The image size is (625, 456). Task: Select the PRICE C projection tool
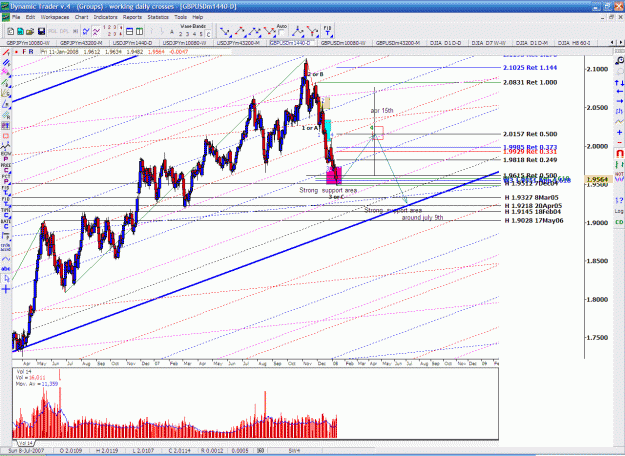pos(6,168)
